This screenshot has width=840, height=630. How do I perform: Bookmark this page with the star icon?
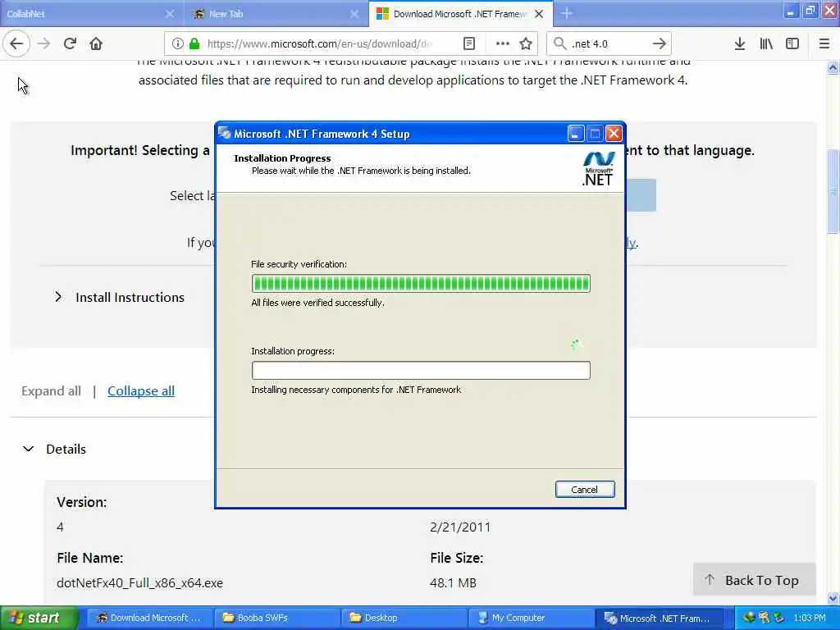(526, 43)
